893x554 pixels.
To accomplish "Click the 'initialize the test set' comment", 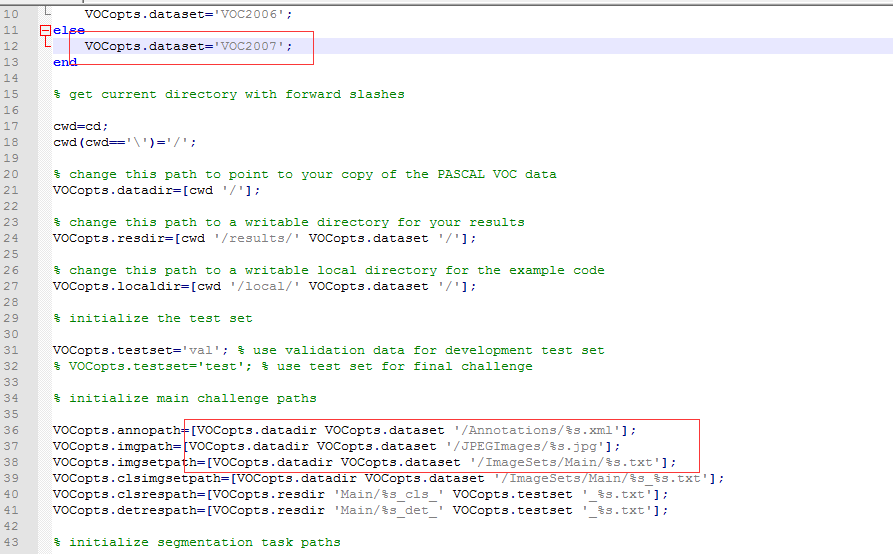I will coord(153,318).
